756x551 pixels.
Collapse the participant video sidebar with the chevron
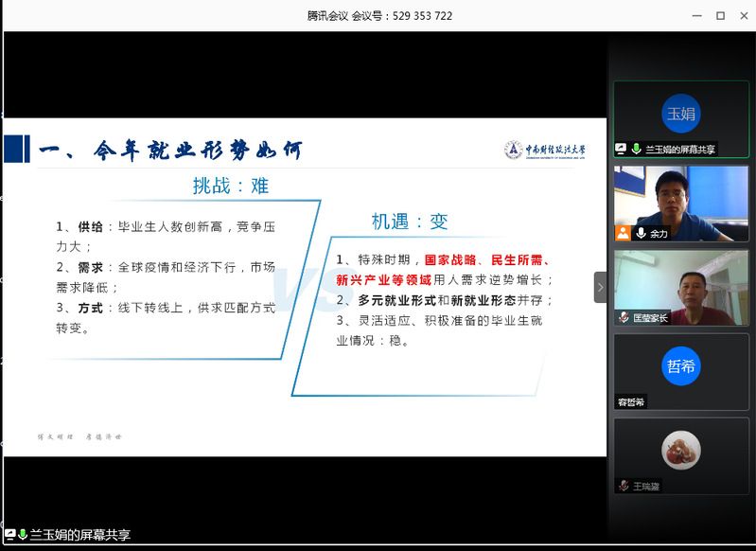click(600, 287)
